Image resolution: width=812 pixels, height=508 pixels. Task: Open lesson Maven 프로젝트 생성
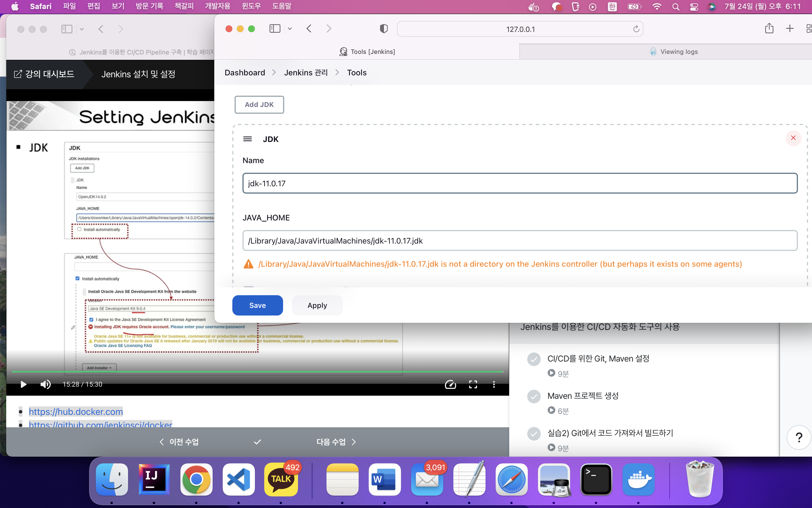(583, 396)
